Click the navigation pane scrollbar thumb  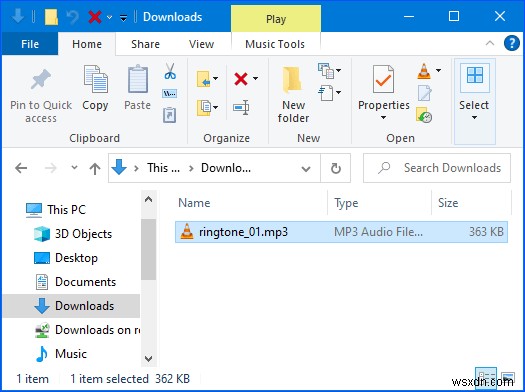pos(148,249)
